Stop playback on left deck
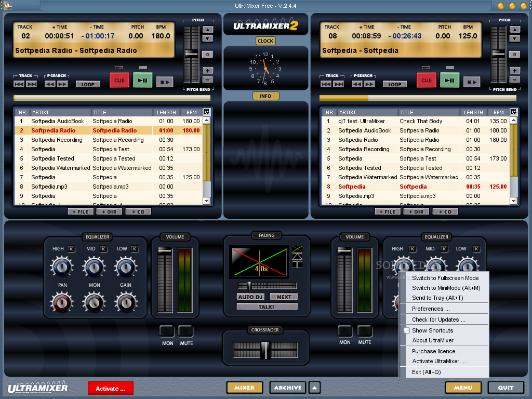 [x=165, y=82]
